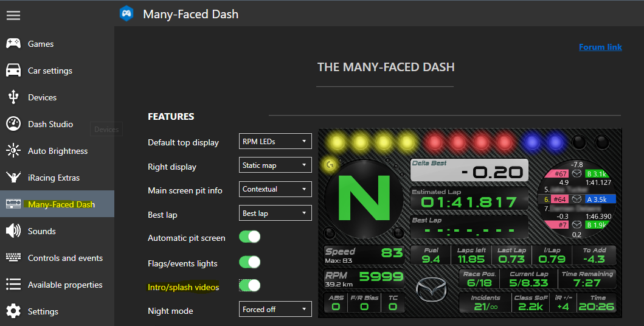
Task: Open the Settings section
Action: (x=57, y=311)
